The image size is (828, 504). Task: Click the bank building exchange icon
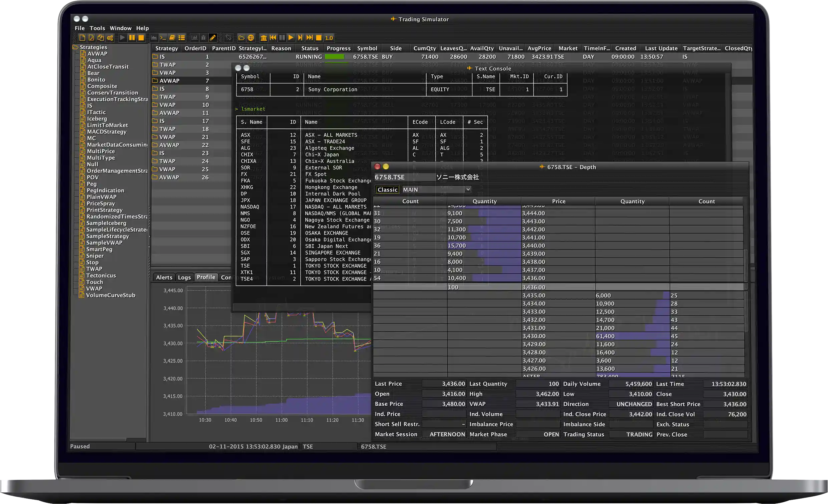264,38
